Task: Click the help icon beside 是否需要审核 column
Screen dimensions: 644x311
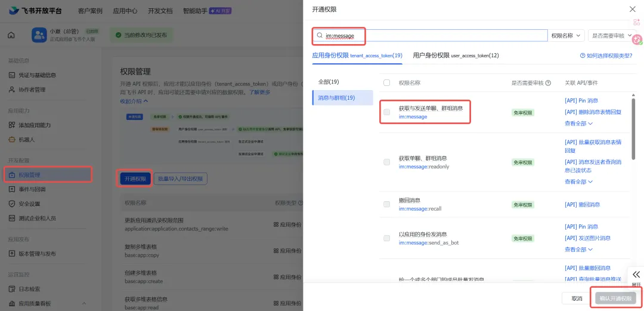Action: [x=548, y=83]
